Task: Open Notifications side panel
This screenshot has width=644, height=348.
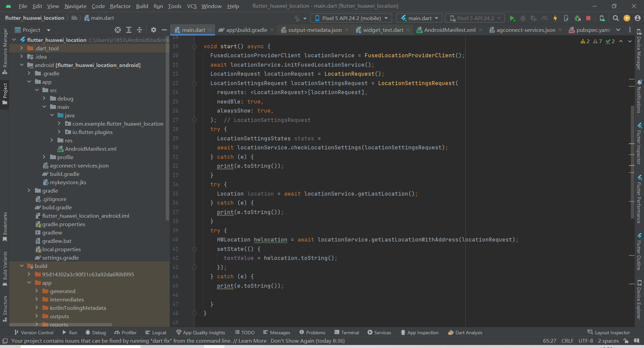Action: click(x=639, y=96)
